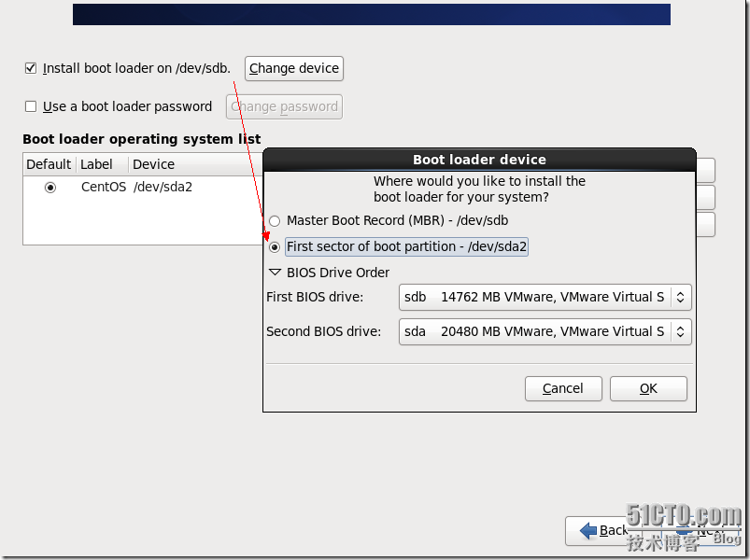Select the /dev/sda2 device cell

pos(163,187)
